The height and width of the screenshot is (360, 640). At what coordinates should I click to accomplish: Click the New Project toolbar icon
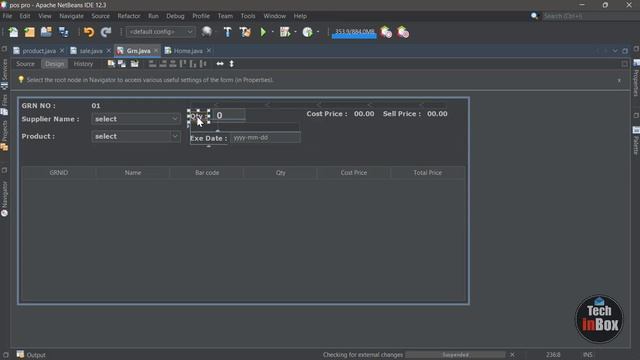(29, 32)
